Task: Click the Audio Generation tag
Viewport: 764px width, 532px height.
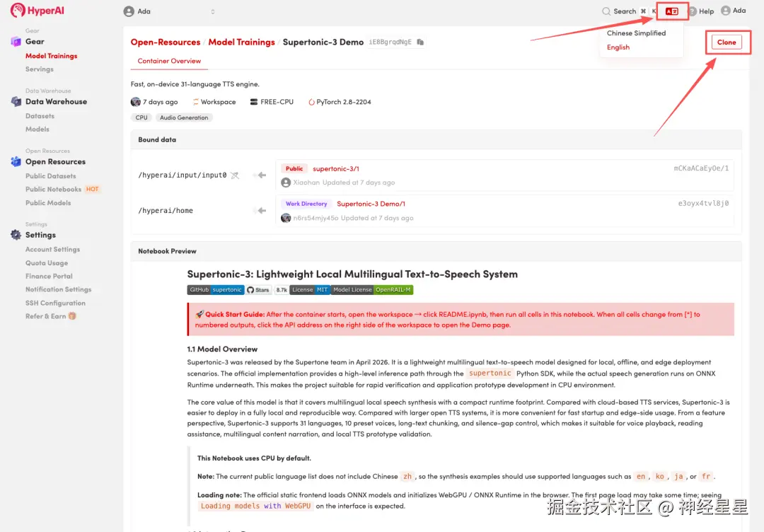Action: 184,117
